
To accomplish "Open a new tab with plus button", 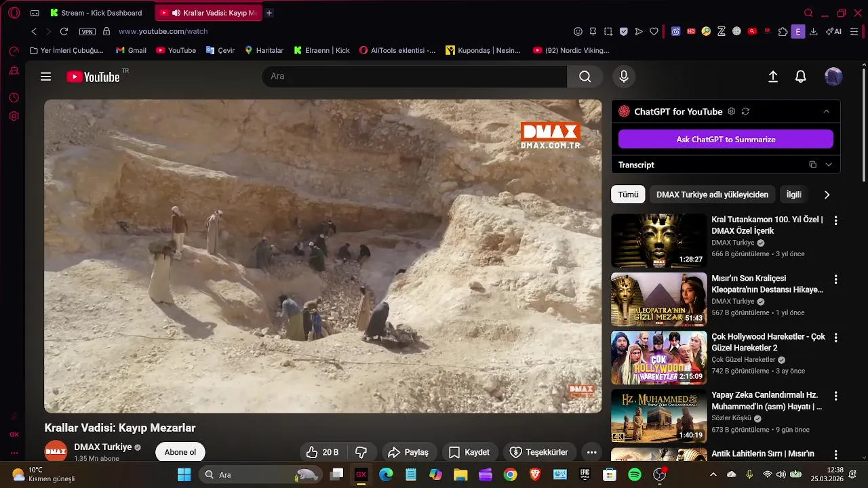I will click(x=269, y=13).
